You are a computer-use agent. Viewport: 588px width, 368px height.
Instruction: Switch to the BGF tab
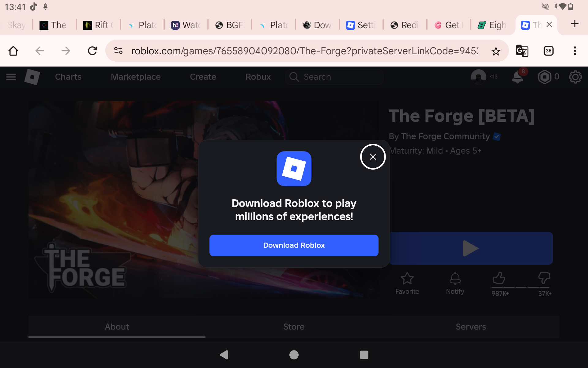pyautogui.click(x=230, y=25)
